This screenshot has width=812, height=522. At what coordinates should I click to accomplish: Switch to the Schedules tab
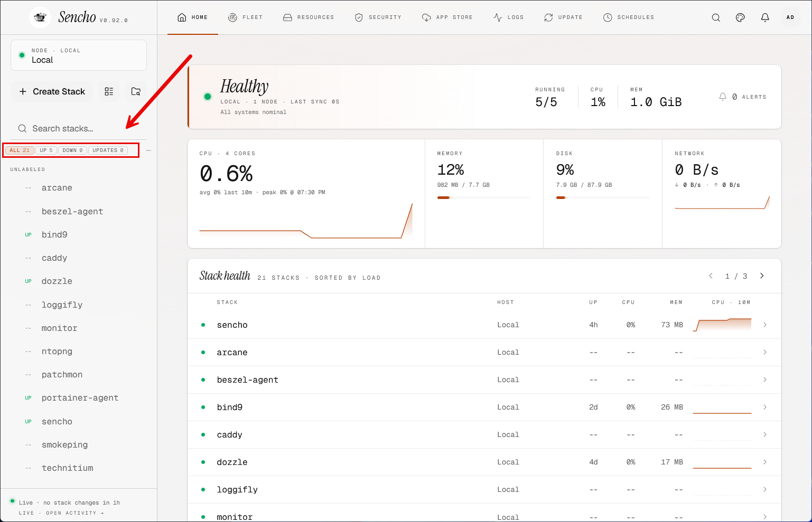pos(629,17)
